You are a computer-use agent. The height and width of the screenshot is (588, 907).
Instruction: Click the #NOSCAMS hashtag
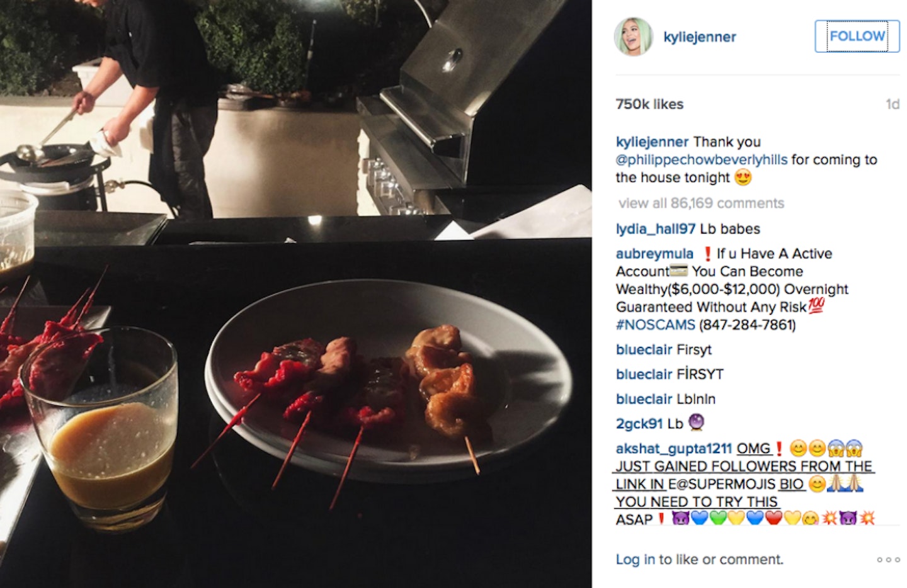click(656, 325)
